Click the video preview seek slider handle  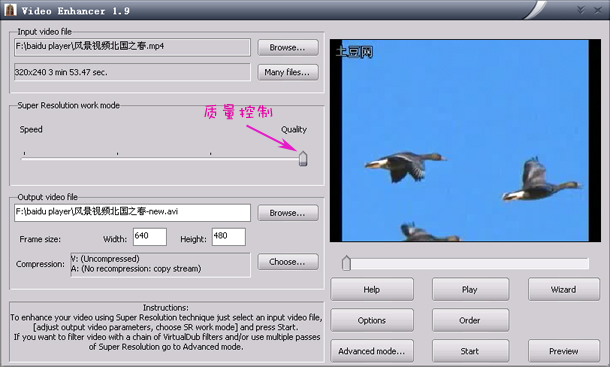tap(346, 263)
